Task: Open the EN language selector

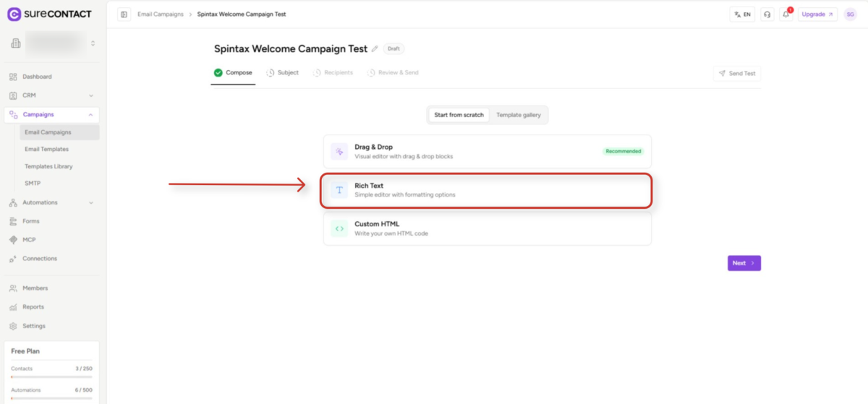Action: click(742, 14)
